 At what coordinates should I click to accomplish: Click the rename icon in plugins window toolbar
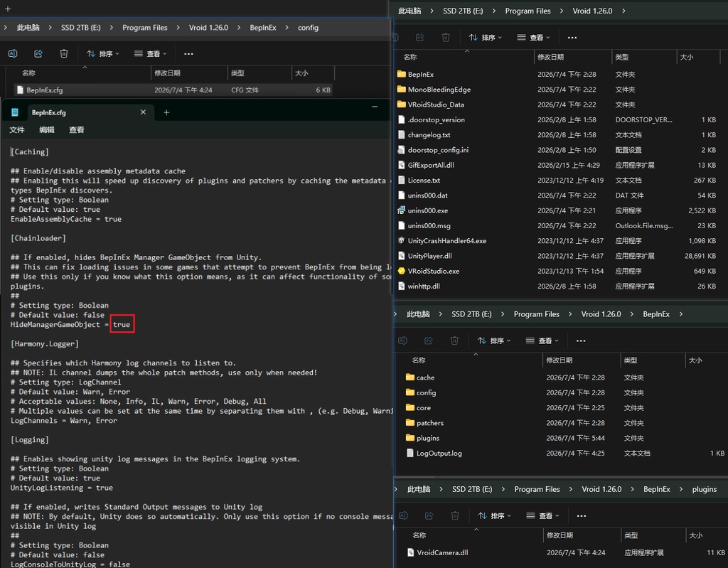[x=403, y=515]
